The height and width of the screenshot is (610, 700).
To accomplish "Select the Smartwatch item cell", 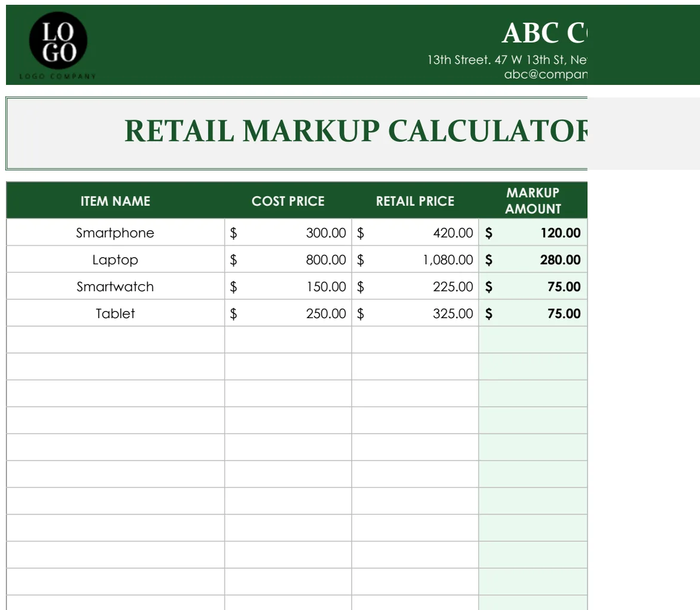I will [115, 286].
